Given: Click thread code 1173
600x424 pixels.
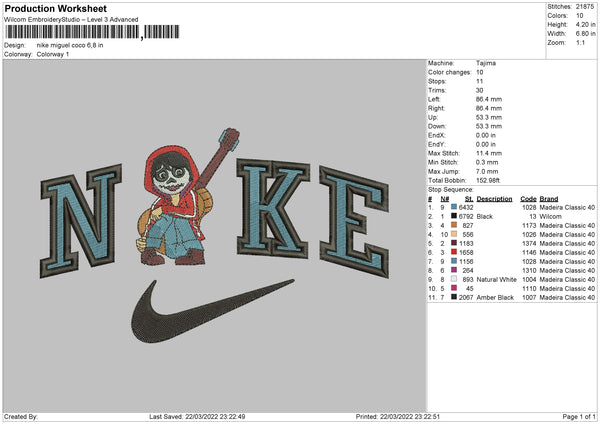Looking at the screenshot, I should pos(529,226).
